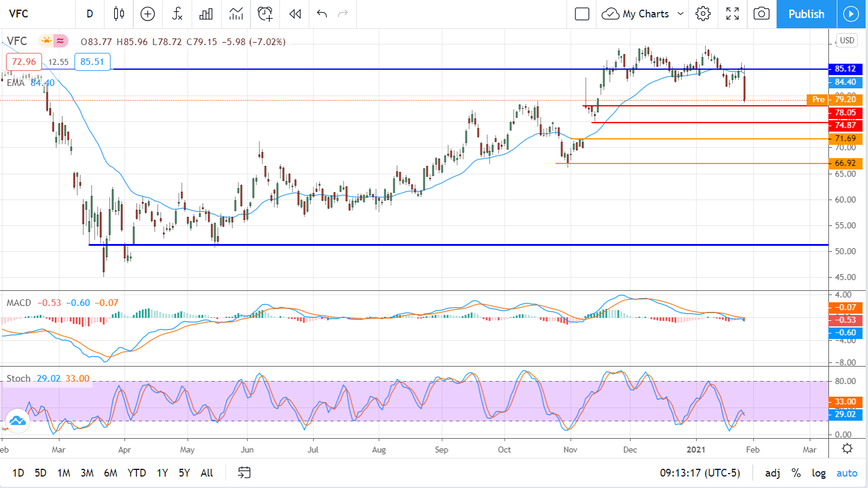Set the time range to All

(x=207, y=473)
